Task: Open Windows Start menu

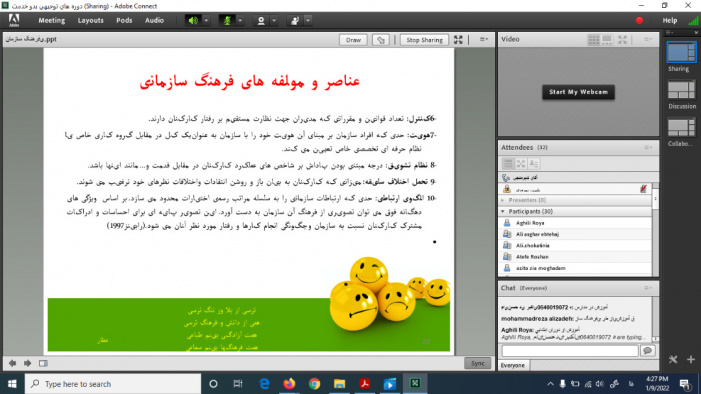Action: pyautogui.click(x=12, y=384)
